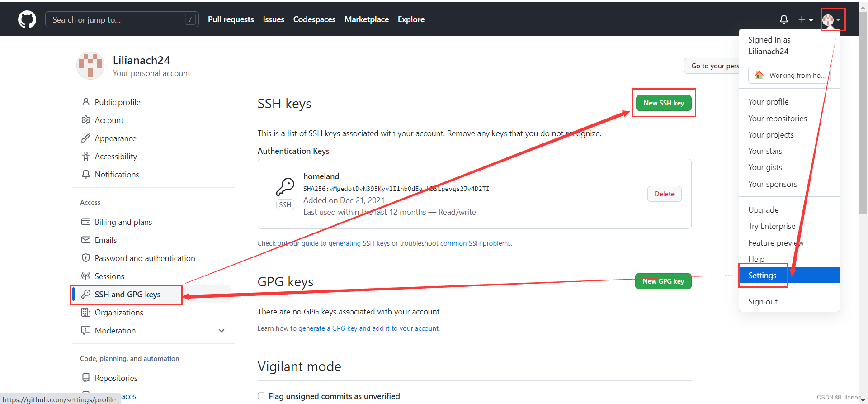Open the common SSH problems link
The image size is (868, 404).
[476, 243]
